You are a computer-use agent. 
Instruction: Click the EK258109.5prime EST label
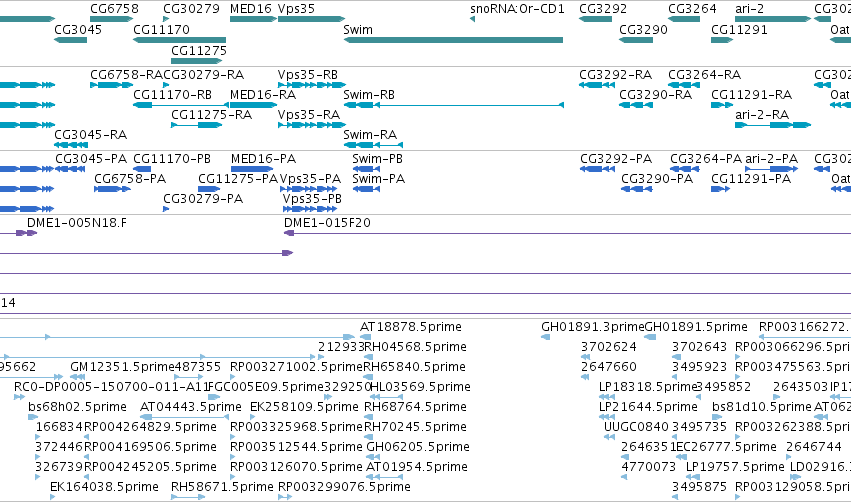coord(304,406)
